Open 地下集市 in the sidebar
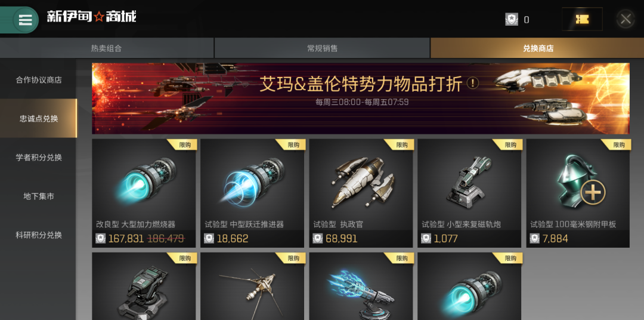Image resolution: width=644 pixels, height=320 pixels. point(38,196)
